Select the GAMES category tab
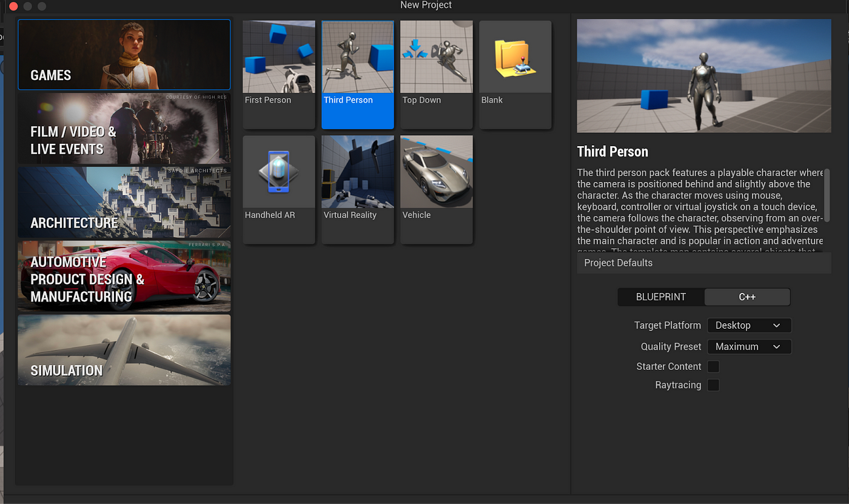 point(124,55)
